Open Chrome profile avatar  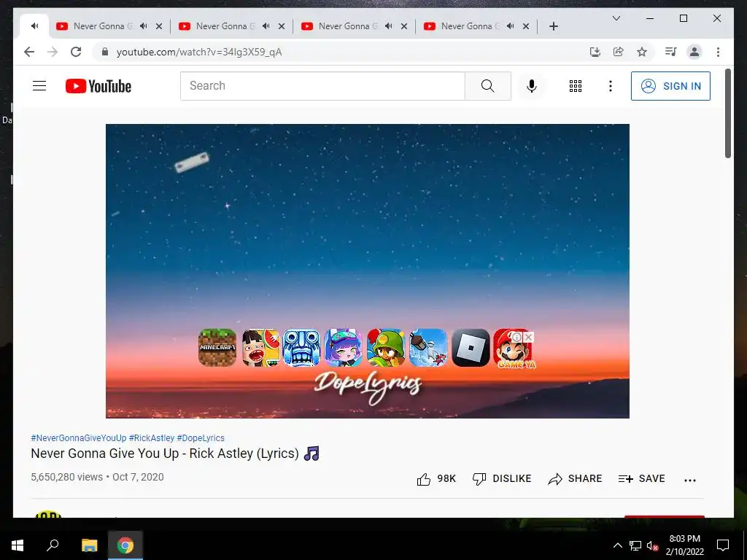tap(694, 52)
